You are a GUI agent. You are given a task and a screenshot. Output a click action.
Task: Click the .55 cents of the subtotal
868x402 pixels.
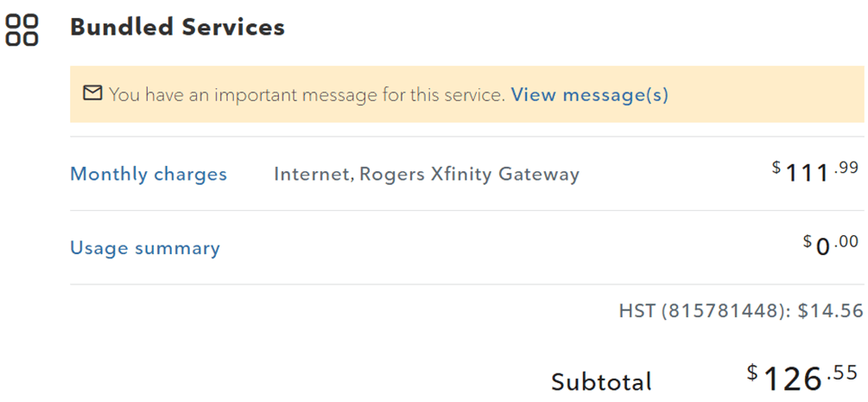coord(842,373)
